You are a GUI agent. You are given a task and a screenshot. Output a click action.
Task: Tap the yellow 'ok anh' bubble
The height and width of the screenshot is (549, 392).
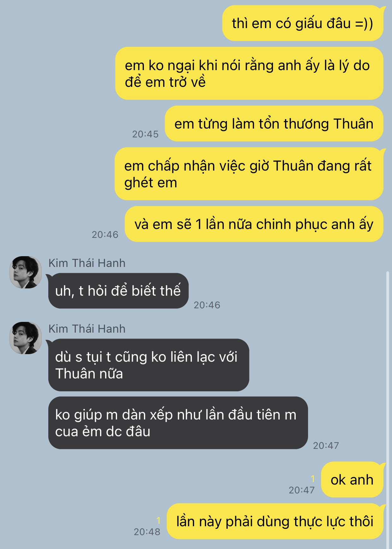click(352, 480)
